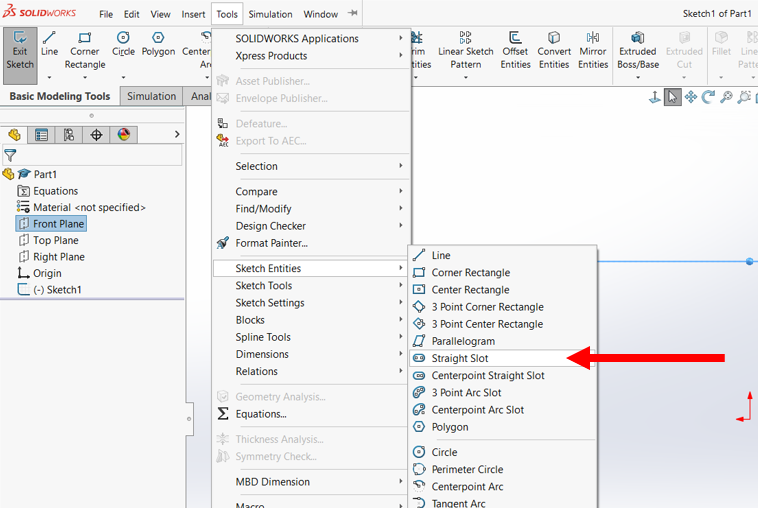
Task: Choose Straight Slot from the submenu
Action: (x=460, y=358)
